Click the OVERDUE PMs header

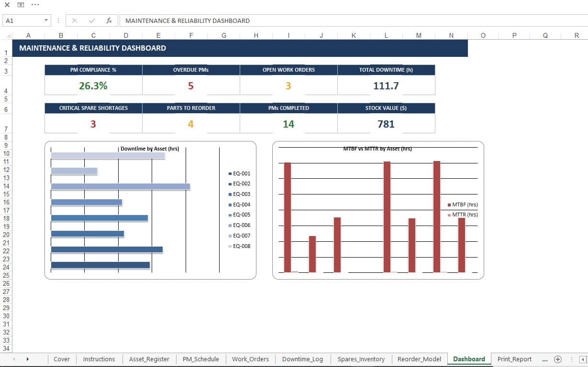(x=191, y=70)
